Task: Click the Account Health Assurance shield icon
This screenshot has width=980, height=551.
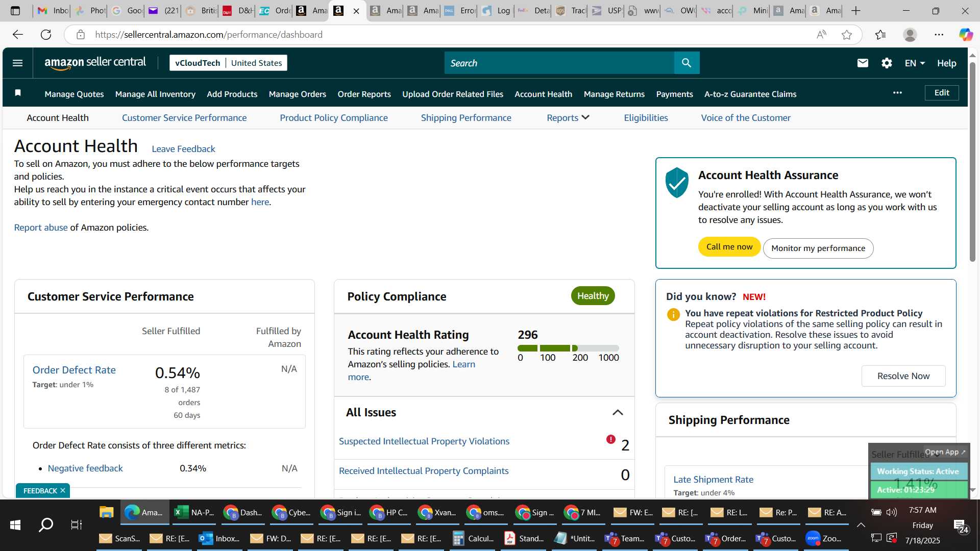Action: pos(677,183)
